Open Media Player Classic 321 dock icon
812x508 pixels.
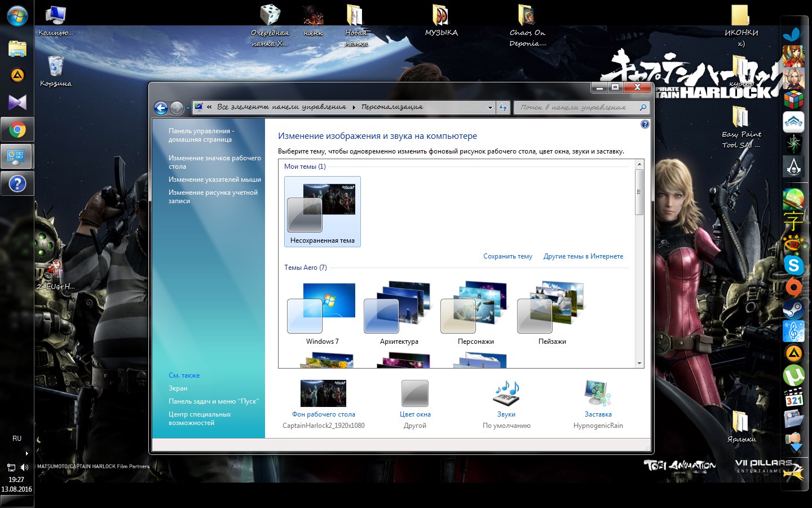[x=794, y=398]
